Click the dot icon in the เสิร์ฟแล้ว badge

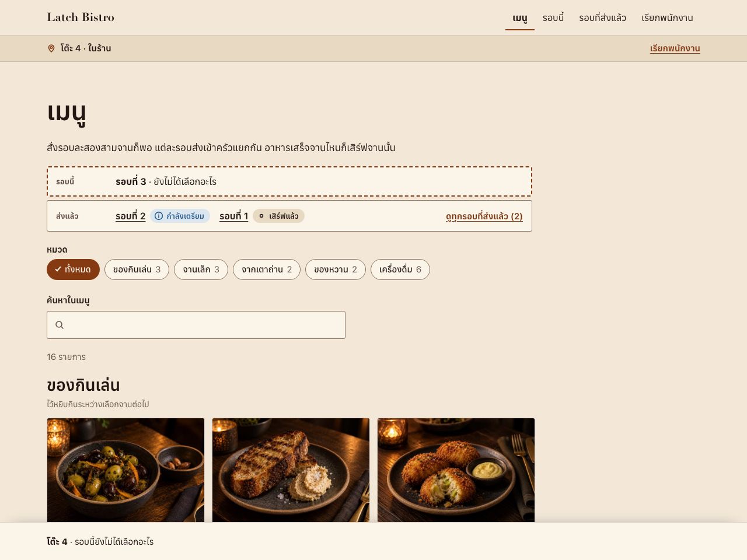[x=261, y=216]
